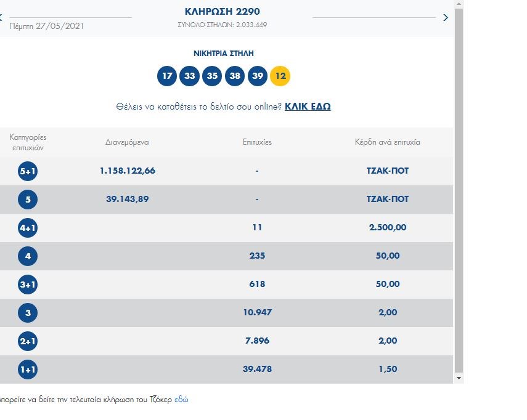Image resolution: width=527 pixels, height=420 pixels.
Task: Click winning number ball 35
Action: (212, 76)
